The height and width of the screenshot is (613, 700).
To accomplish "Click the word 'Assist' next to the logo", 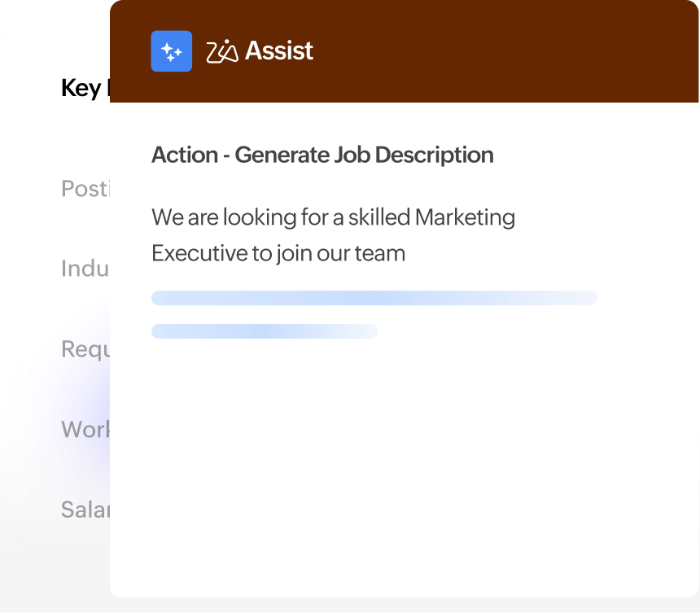I will point(278,50).
